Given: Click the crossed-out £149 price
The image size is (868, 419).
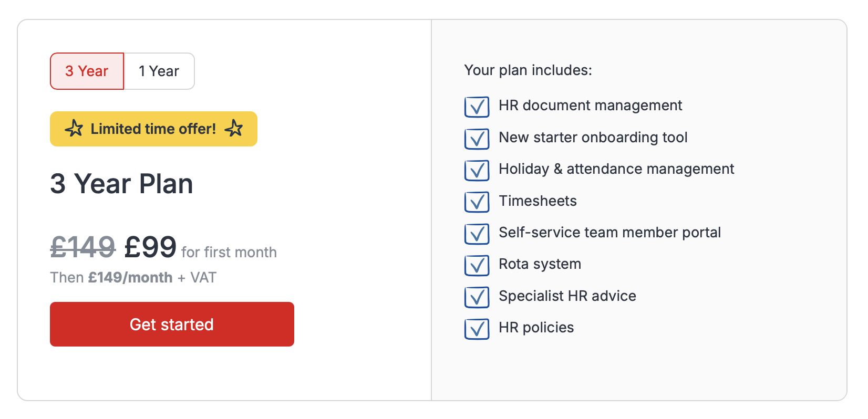Looking at the screenshot, I should 82,247.
